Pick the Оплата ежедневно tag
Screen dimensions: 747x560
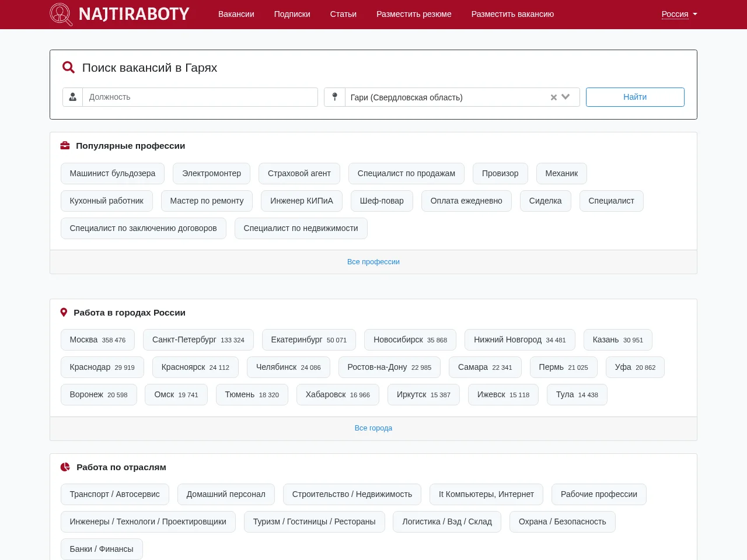(466, 201)
